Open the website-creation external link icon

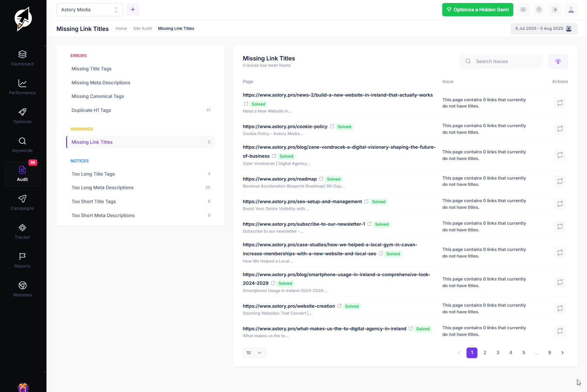(x=339, y=306)
